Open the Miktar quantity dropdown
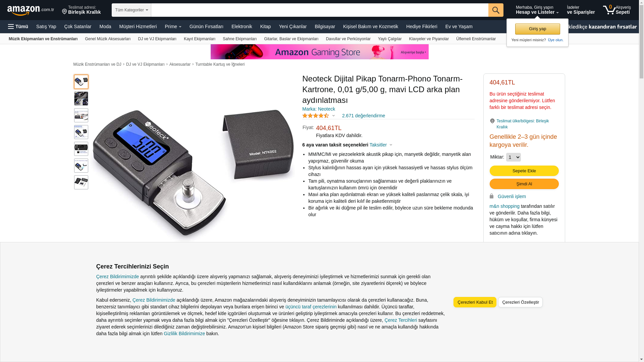This screenshot has width=644, height=362. pos(513,157)
